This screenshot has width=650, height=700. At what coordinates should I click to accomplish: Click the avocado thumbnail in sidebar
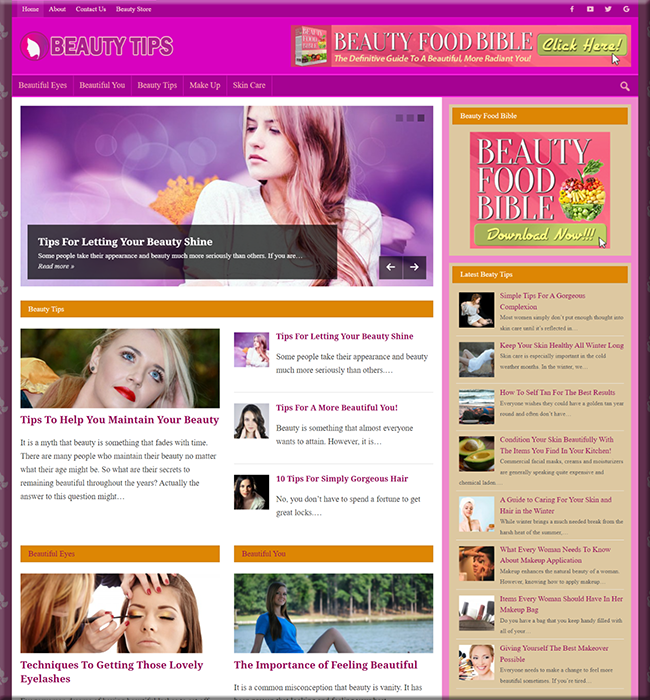pyautogui.click(x=476, y=454)
